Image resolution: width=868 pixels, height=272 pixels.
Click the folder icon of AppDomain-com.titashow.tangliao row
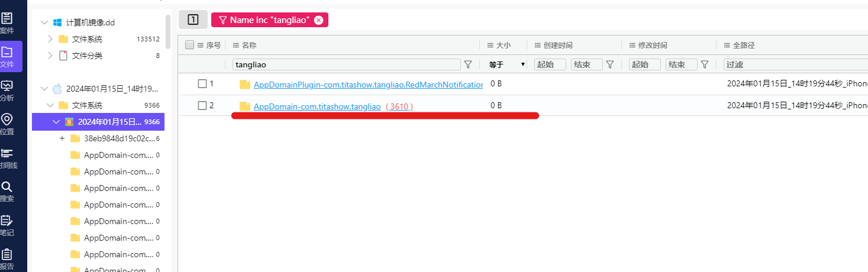pos(245,106)
